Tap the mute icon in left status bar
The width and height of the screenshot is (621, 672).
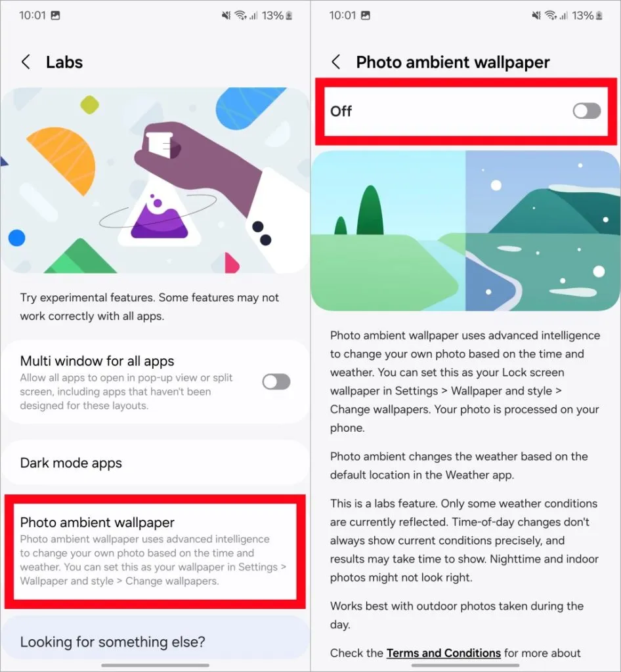tap(226, 16)
